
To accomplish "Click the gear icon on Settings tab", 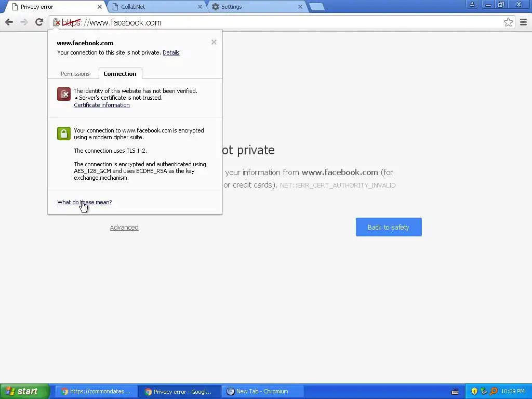I will pyautogui.click(x=216, y=7).
